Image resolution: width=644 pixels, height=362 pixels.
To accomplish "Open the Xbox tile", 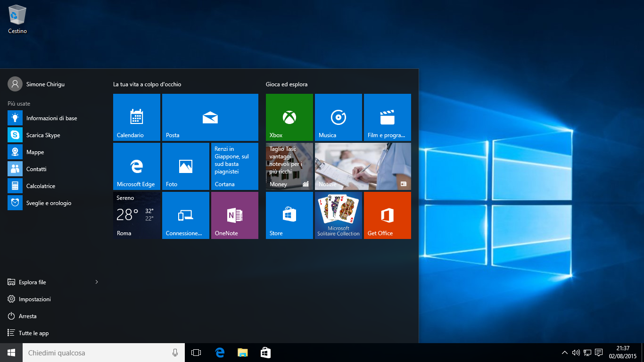I will point(289,117).
